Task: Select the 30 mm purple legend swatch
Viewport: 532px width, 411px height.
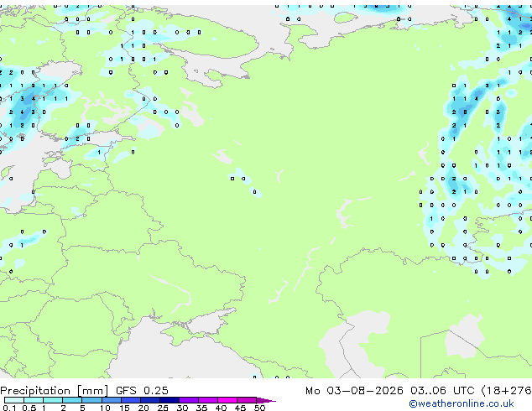Action: [x=188, y=400]
